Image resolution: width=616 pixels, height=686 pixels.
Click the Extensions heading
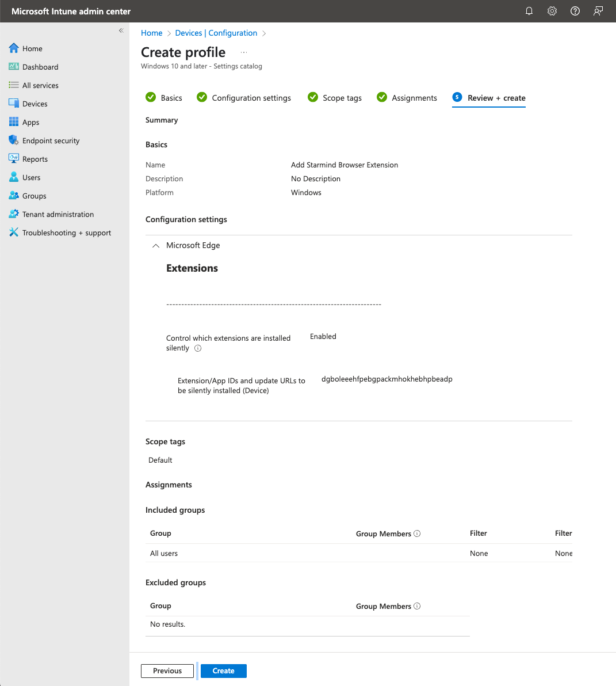tap(192, 268)
